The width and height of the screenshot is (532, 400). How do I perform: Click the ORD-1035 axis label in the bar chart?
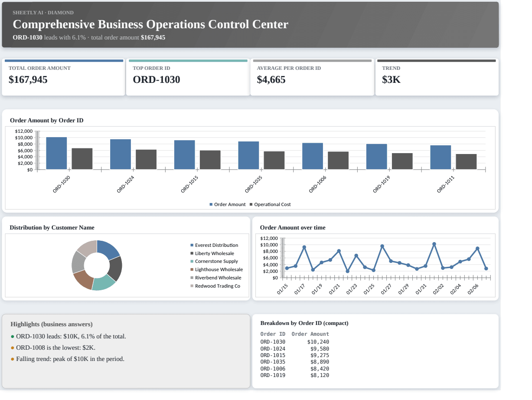[254, 184]
